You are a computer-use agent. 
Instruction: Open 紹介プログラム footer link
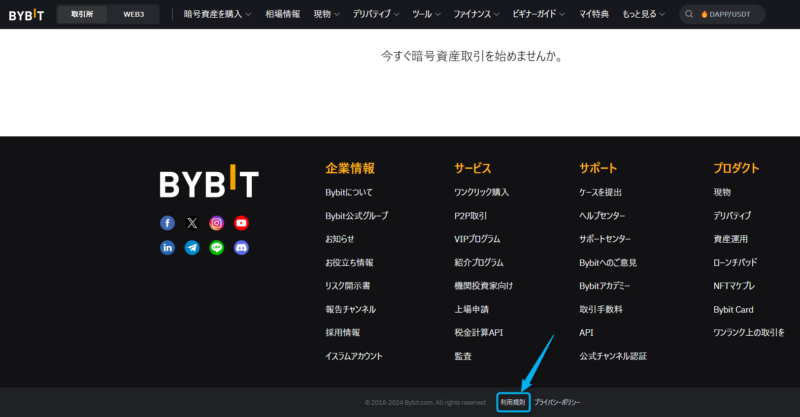click(x=479, y=262)
